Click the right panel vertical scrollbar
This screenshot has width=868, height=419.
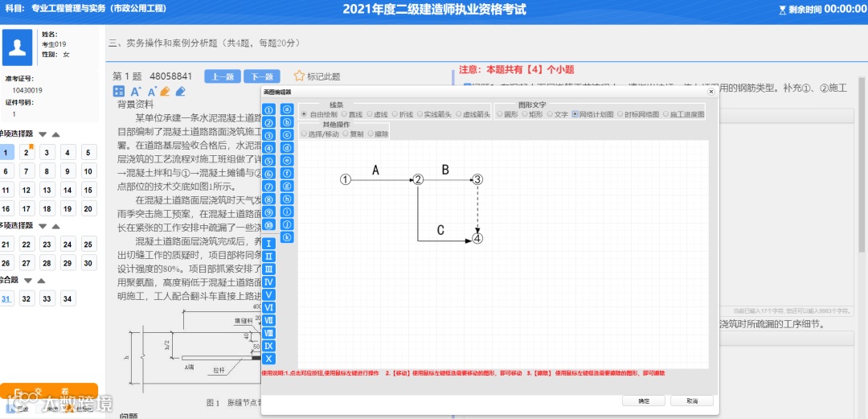pos(862,166)
